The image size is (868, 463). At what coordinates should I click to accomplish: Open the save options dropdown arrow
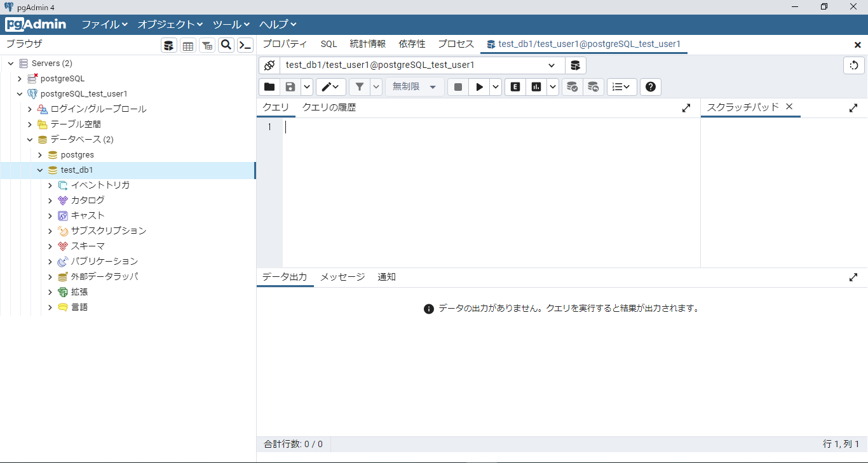tap(306, 87)
